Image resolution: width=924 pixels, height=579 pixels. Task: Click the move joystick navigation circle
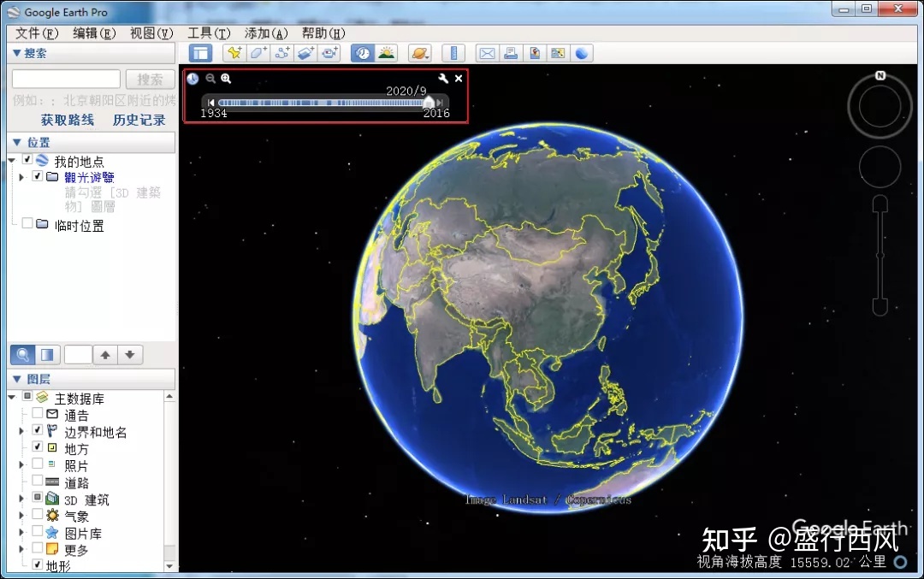[x=880, y=168]
